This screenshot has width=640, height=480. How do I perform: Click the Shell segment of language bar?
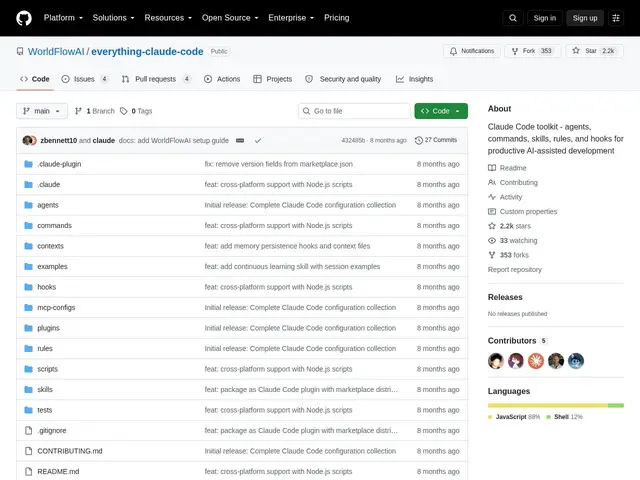[616, 405]
